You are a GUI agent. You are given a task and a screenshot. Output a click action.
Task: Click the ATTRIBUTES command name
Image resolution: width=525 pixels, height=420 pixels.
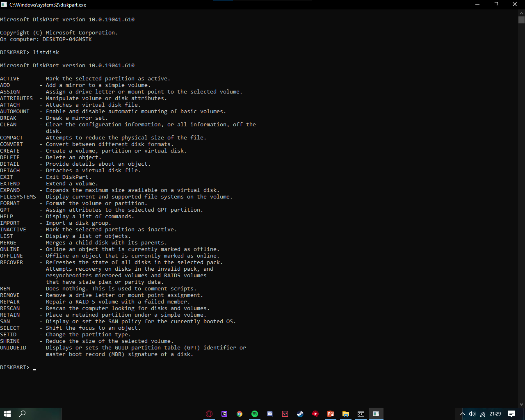click(x=16, y=98)
